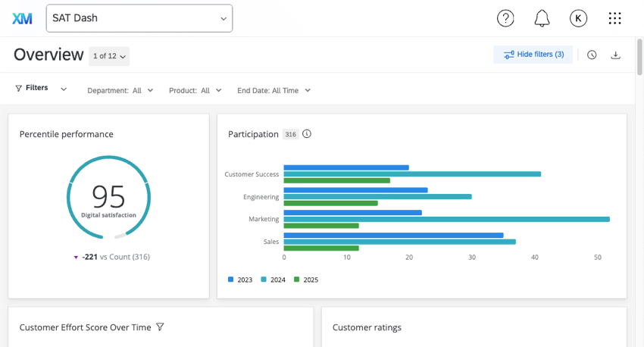Screen dimensions: 644x347
Task: Open the notifications bell
Action: [x=542, y=18]
